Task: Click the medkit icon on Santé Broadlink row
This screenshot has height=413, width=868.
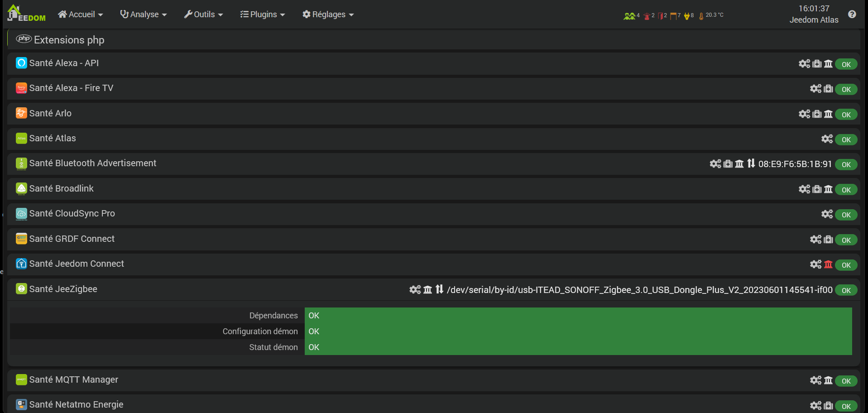Action: point(817,189)
